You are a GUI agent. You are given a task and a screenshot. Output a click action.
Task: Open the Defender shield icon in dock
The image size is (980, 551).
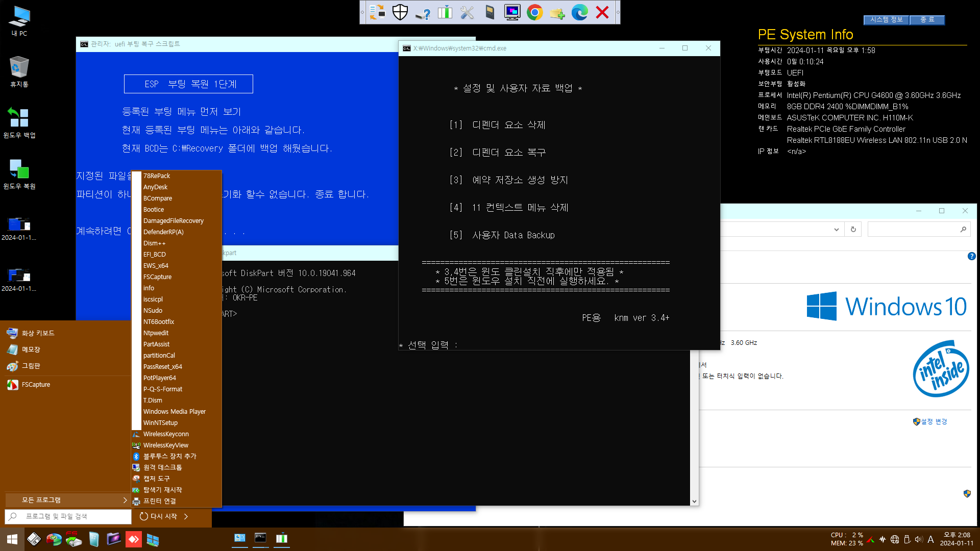[x=400, y=12]
